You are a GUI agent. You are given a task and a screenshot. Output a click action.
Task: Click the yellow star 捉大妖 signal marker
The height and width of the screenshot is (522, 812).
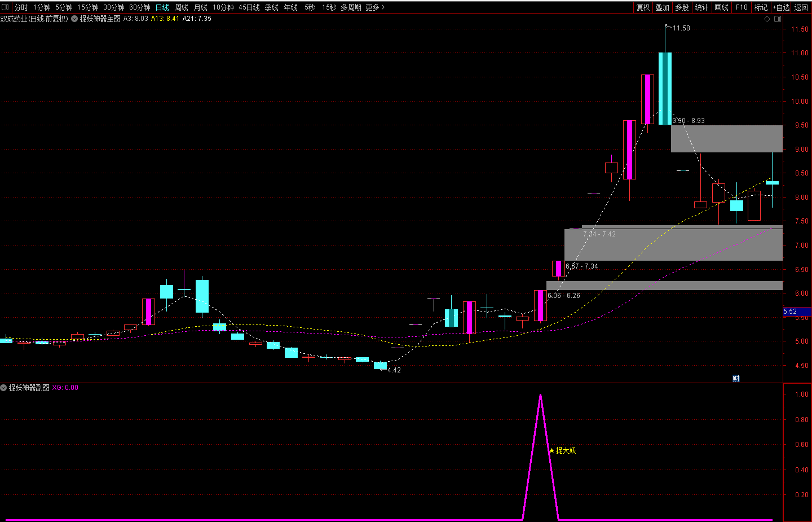[551, 450]
